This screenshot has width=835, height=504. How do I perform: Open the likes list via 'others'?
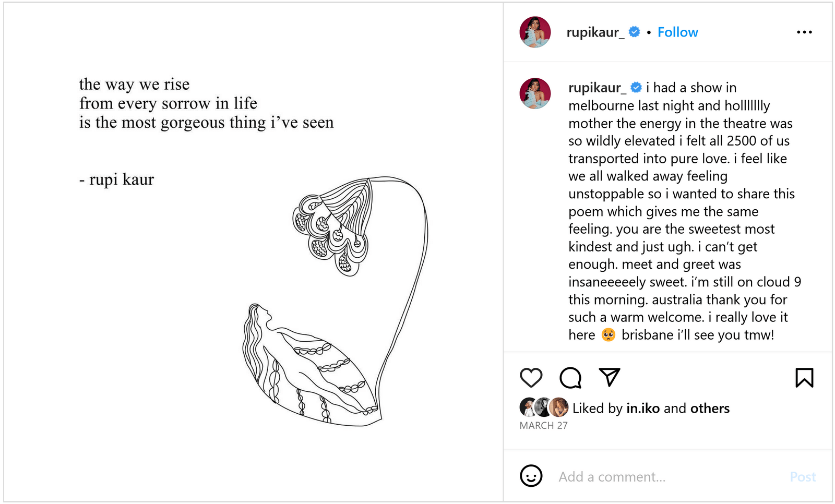click(710, 409)
